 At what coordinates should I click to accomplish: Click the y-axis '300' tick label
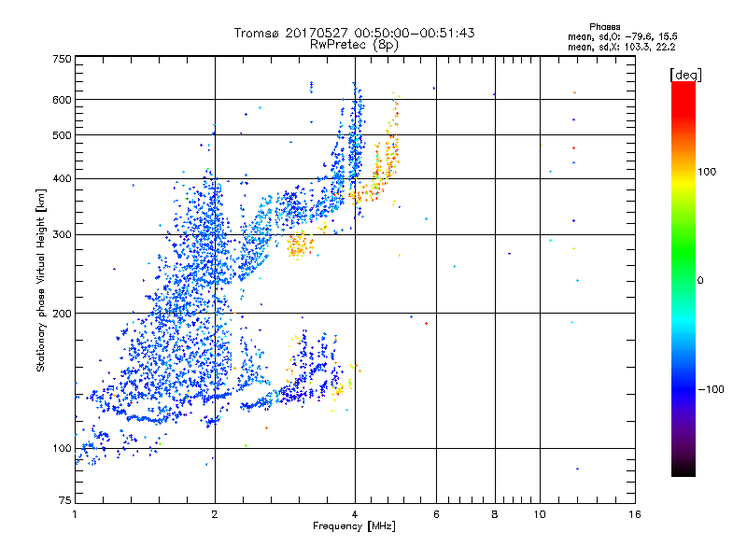pos(62,235)
